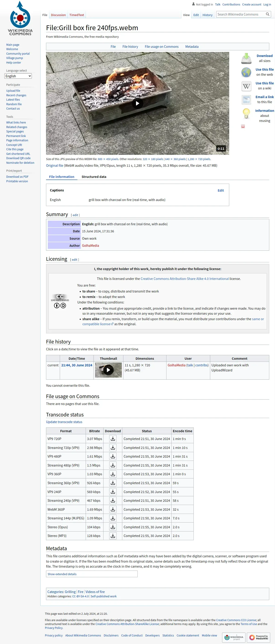Open the file history thumbnail
Image resolution: width=275 pixels, height=644 pixels.
coord(108,370)
